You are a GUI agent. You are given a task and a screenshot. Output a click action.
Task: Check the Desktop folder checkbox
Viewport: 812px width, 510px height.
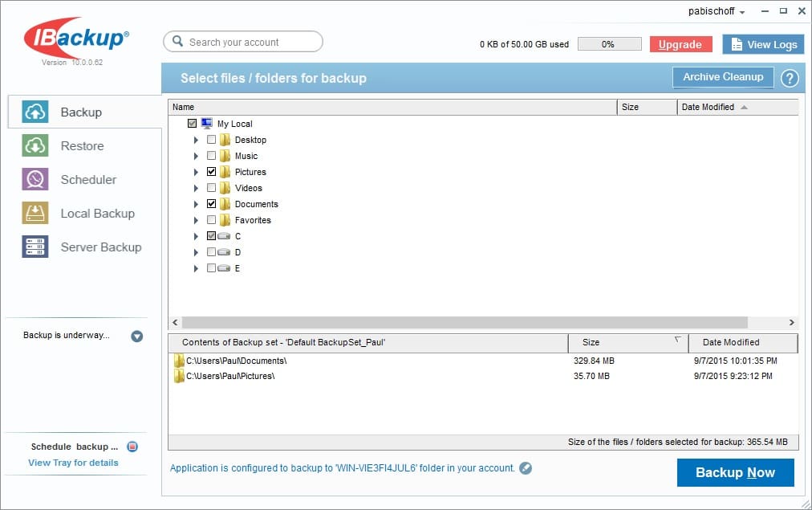pyautogui.click(x=212, y=140)
